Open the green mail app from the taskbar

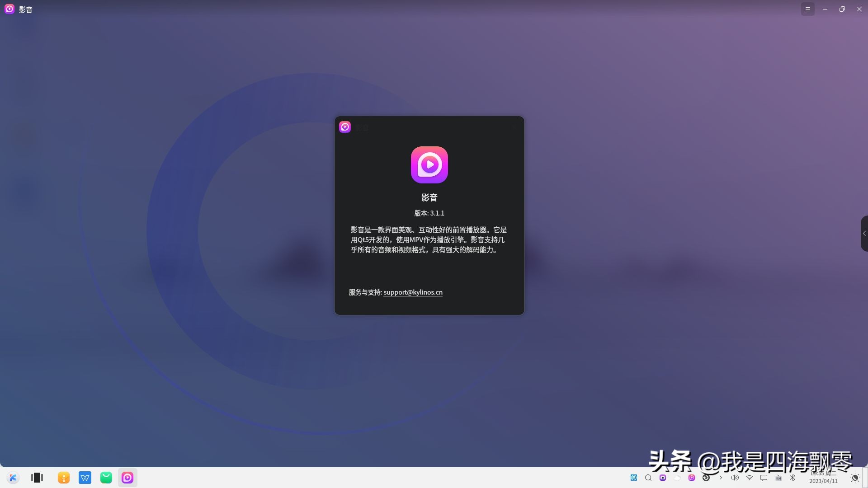tap(106, 478)
